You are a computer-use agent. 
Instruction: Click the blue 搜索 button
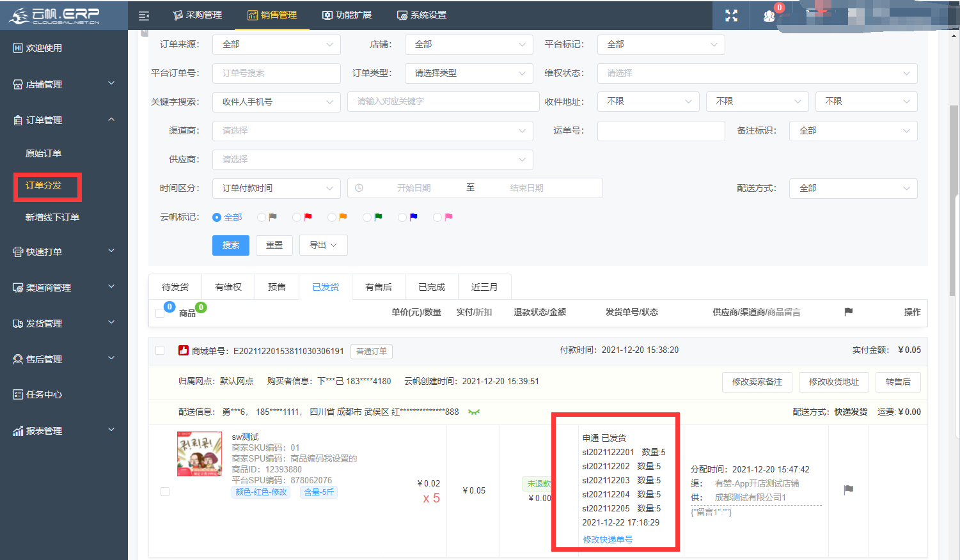231,245
